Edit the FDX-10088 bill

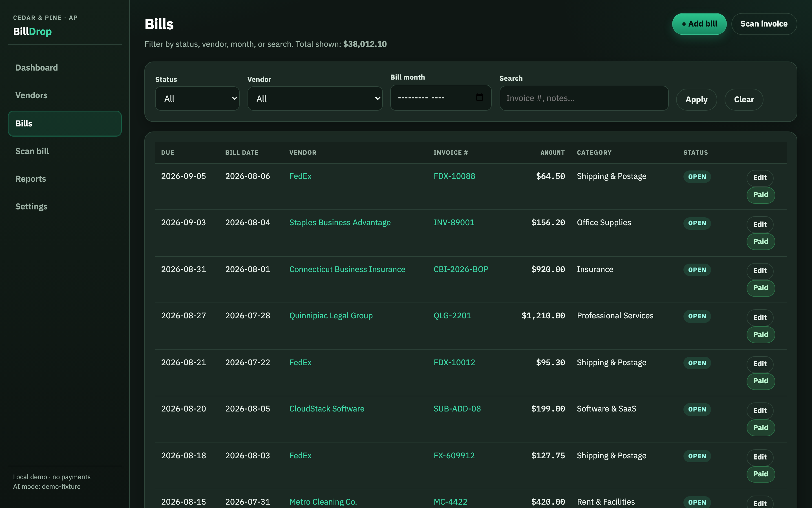760,178
